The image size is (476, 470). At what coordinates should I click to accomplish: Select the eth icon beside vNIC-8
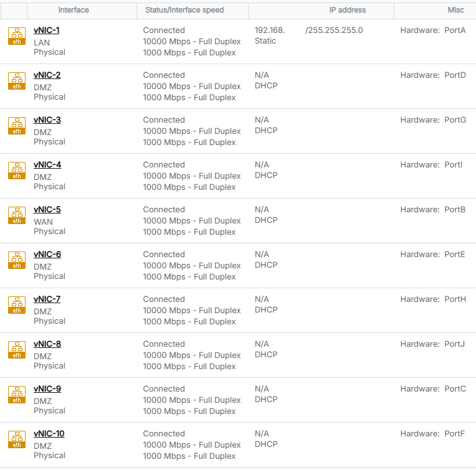point(17,350)
